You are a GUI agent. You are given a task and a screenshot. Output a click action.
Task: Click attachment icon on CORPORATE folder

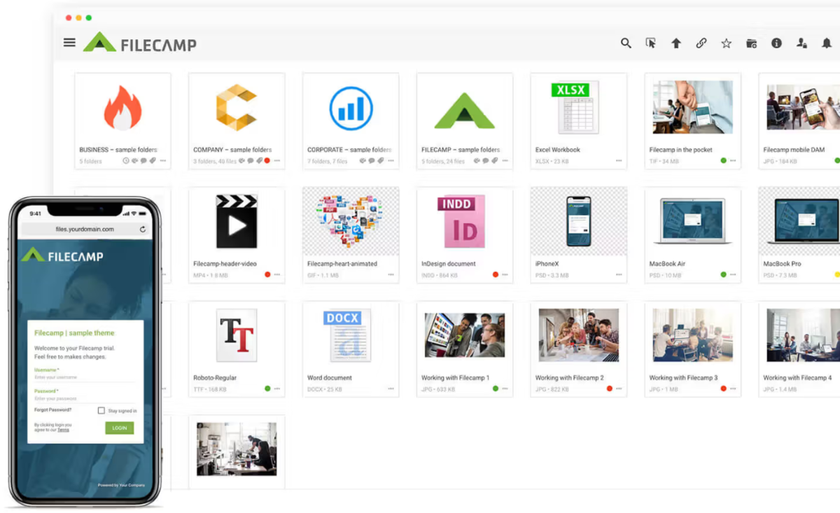(x=381, y=161)
